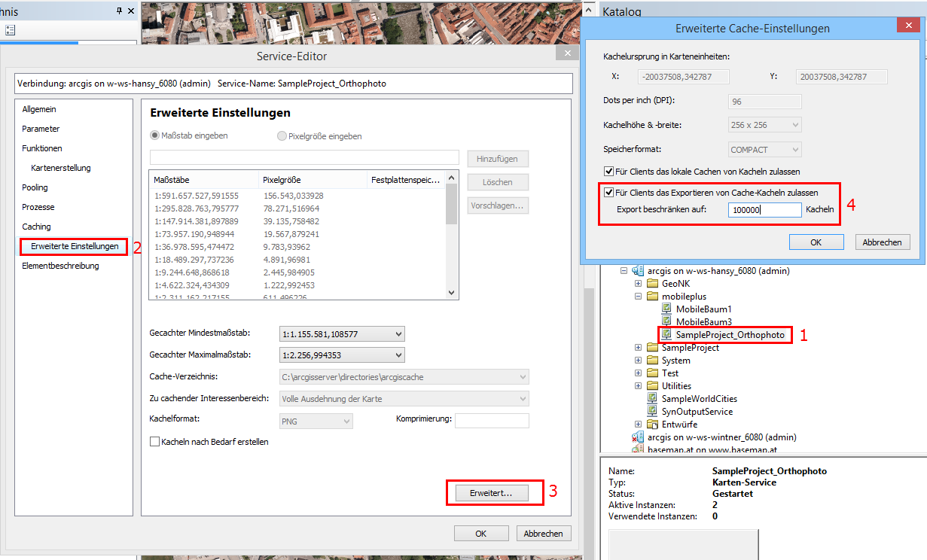
Task: Open the 'Gecachter Mindestmaßstab' dropdown
Action: [x=398, y=333]
